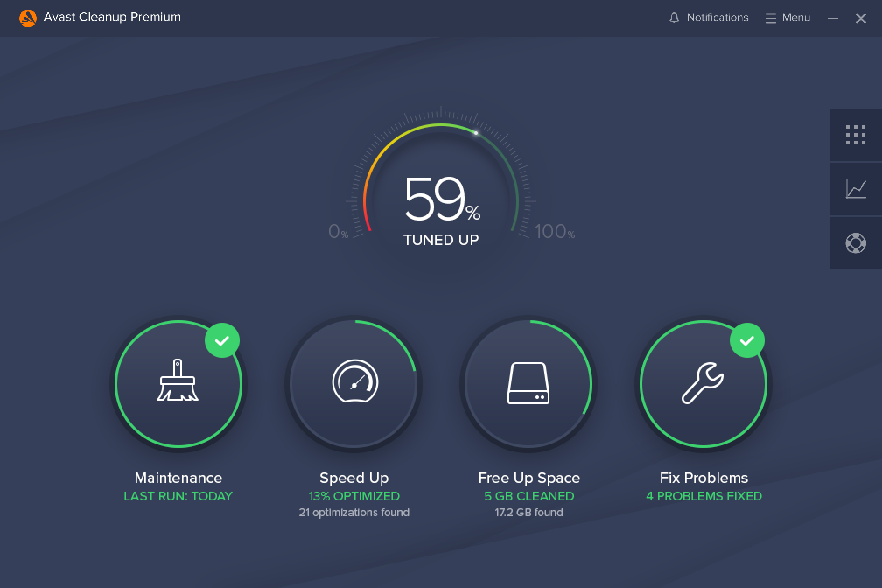
Task: Click the Free Up Space label
Action: coord(529,478)
